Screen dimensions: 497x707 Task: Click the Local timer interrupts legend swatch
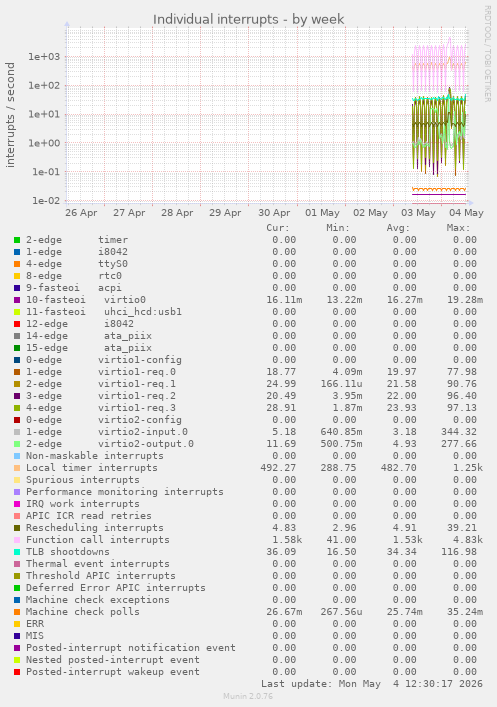click(17, 468)
